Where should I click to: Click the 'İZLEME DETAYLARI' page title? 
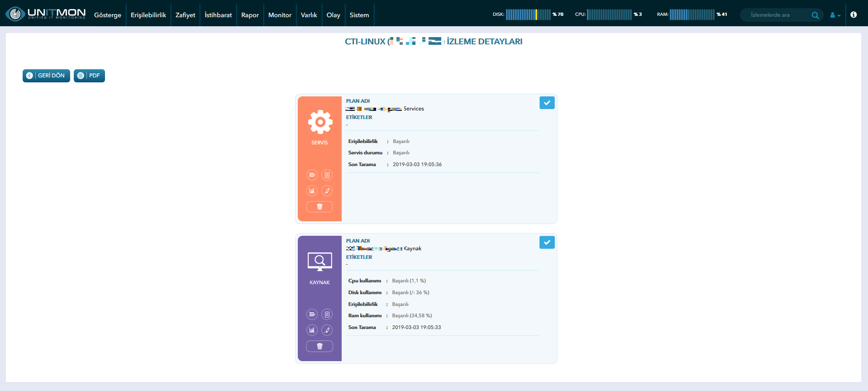click(x=484, y=42)
